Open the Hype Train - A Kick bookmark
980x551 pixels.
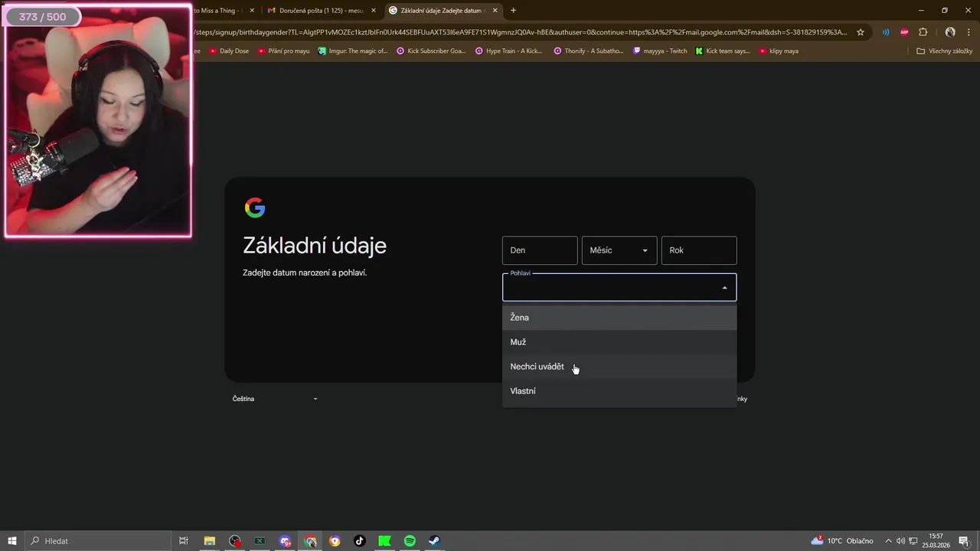click(508, 51)
